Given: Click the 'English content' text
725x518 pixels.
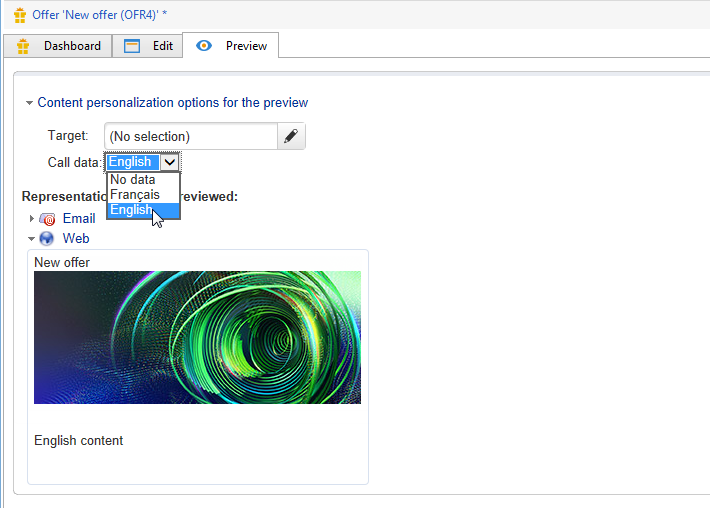Looking at the screenshot, I should 79,441.
